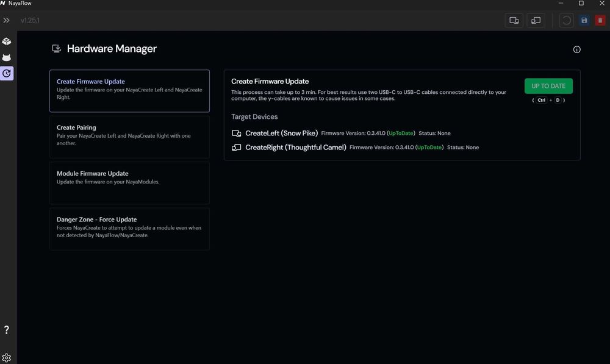Open the settings gear icon

7,358
